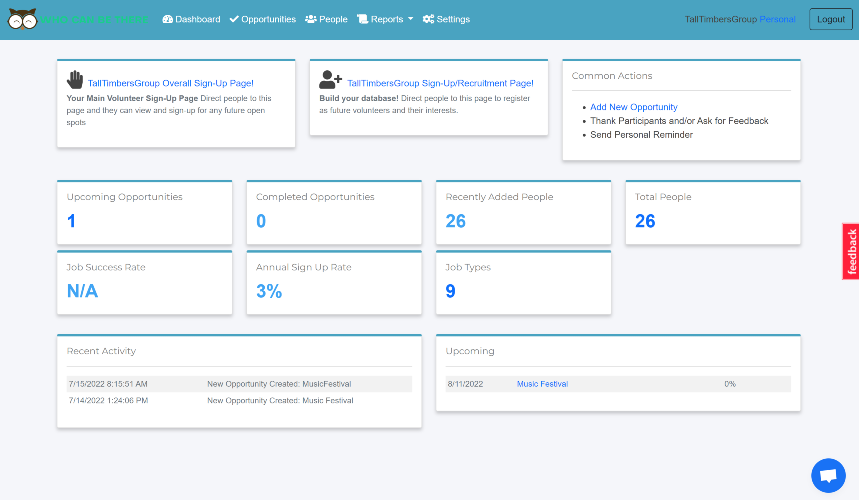Open Settings from the navbar
The image size is (859, 500).
click(x=446, y=19)
